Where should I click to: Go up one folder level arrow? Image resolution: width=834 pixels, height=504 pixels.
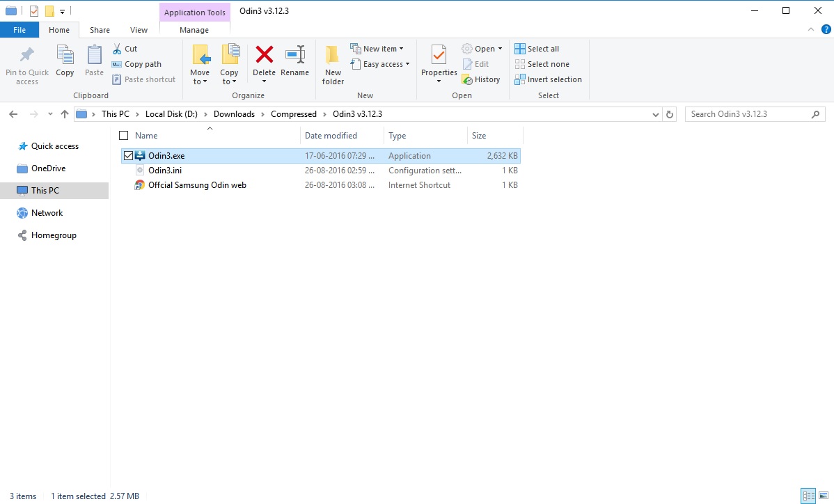(x=65, y=114)
